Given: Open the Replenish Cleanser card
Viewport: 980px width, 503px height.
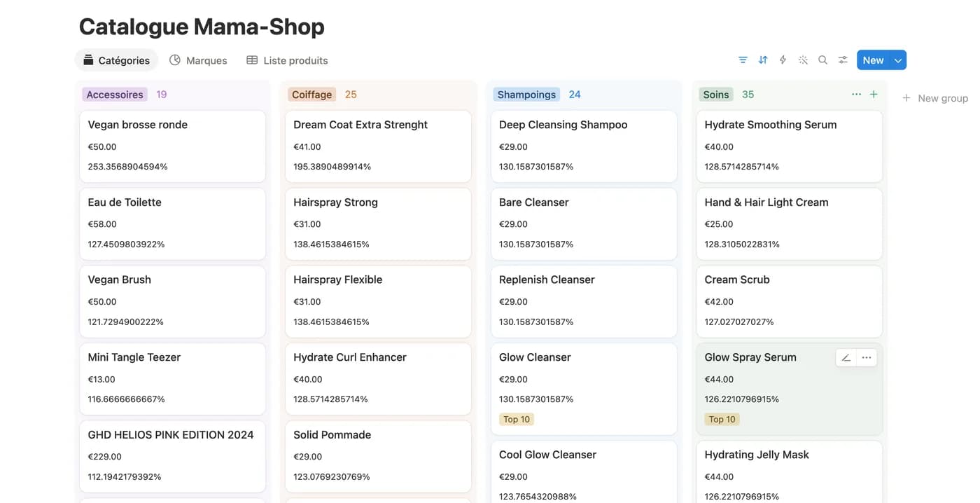Looking at the screenshot, I should [584, 301].
